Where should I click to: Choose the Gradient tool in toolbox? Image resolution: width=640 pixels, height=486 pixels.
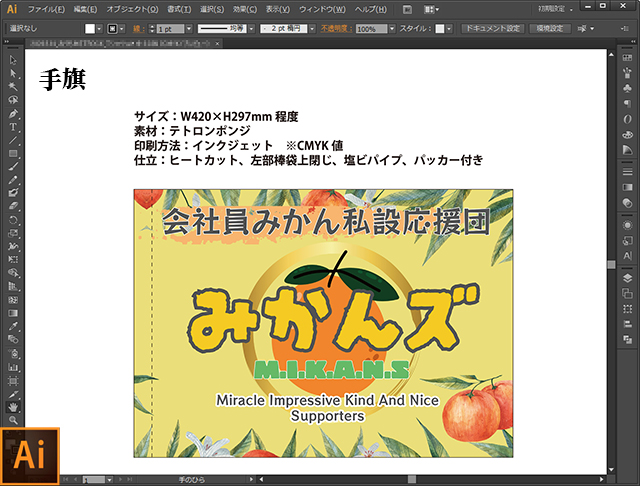click(13, 313)
